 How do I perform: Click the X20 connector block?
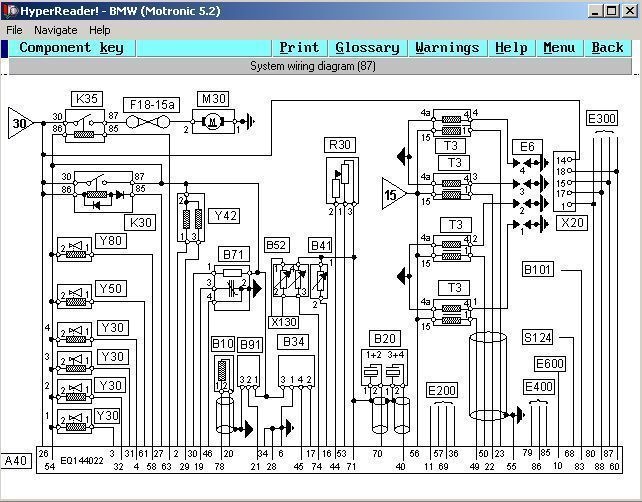tap(564, 181)
